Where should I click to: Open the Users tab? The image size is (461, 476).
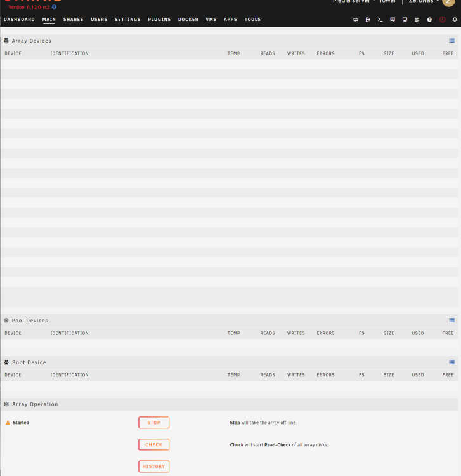tap(99, 20)
